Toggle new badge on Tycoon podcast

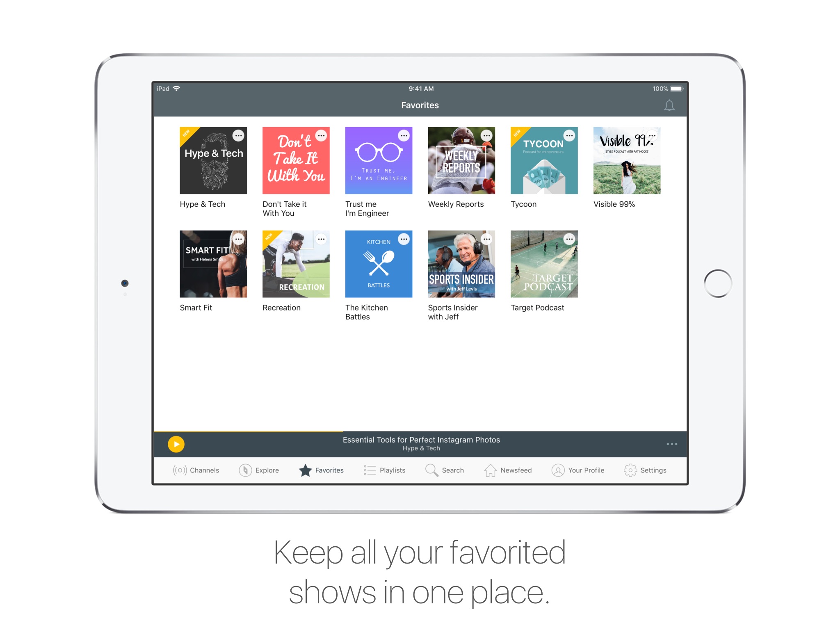click(518, 132)
